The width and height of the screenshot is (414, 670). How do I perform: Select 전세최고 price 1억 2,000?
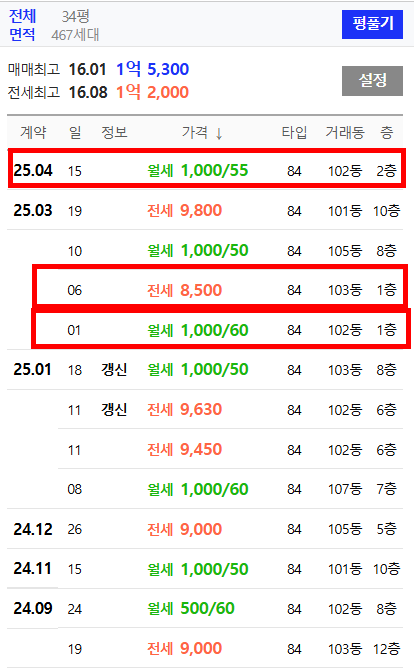pos(153,92)
